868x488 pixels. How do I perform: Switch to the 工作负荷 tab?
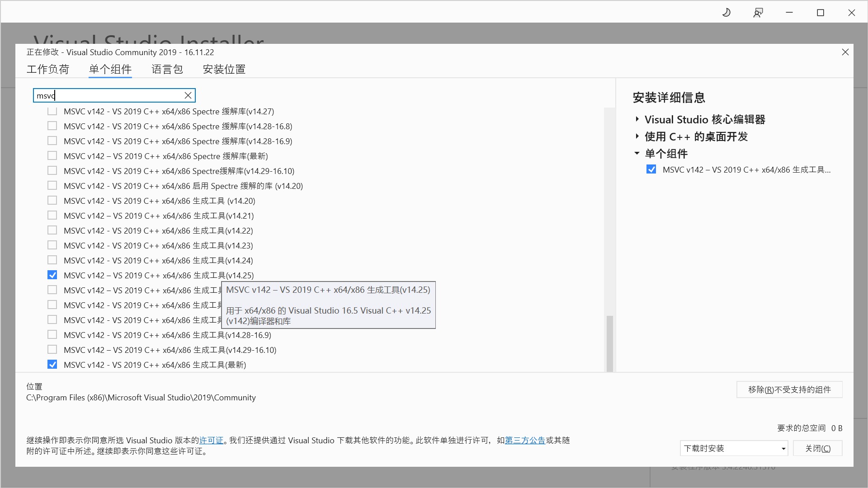coord(47,69)
